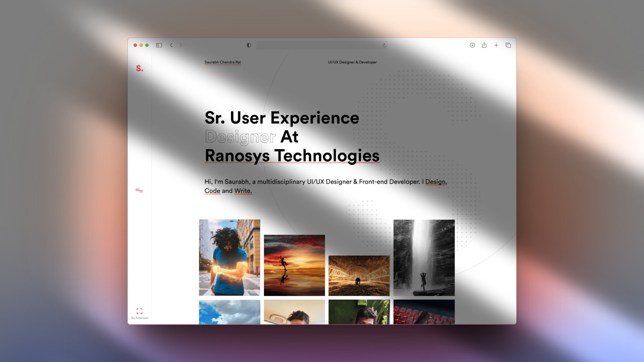Add a new tab with plus icon
This screenshot has height=362, width=644.
pyautogui.click(x=496, y=45)
